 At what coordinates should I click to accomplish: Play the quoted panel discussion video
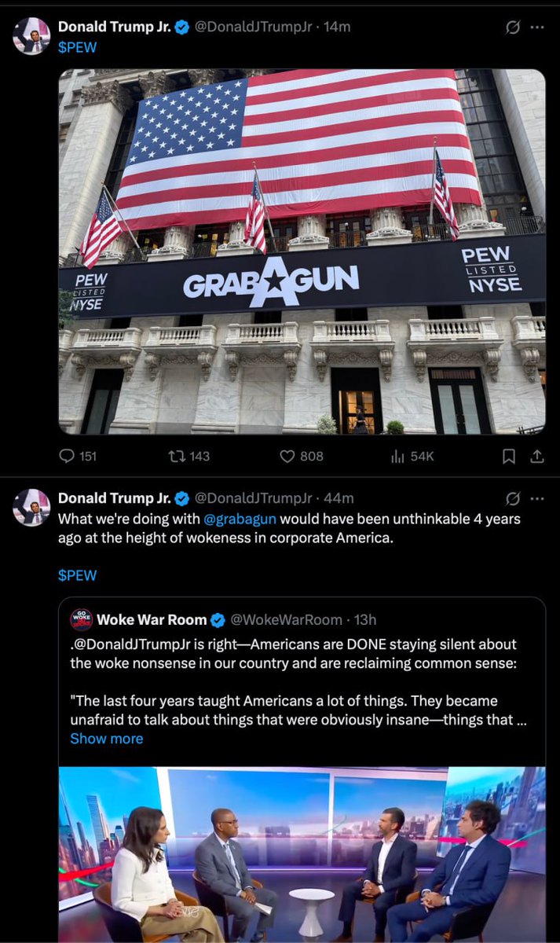click(x=302, y=855)
